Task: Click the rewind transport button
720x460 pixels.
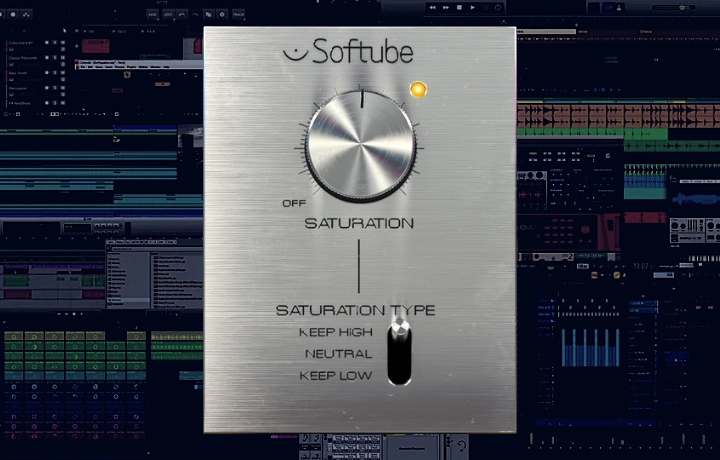Action: (x=433, y=7)
